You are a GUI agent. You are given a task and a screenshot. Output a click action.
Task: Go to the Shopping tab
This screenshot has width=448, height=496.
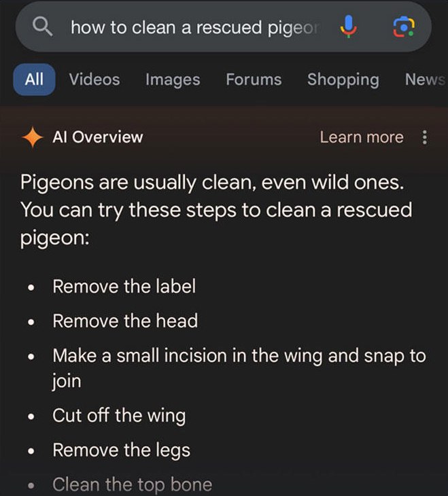(343, 79)
